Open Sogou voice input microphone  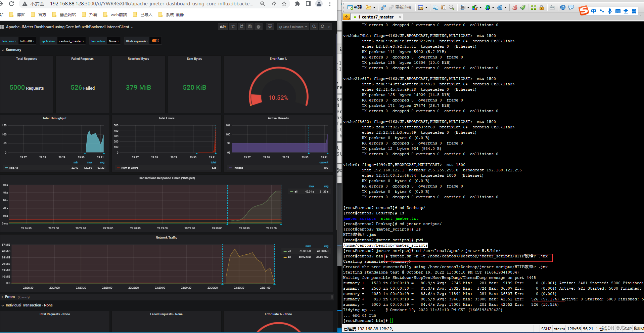click(x=610, y=11)
